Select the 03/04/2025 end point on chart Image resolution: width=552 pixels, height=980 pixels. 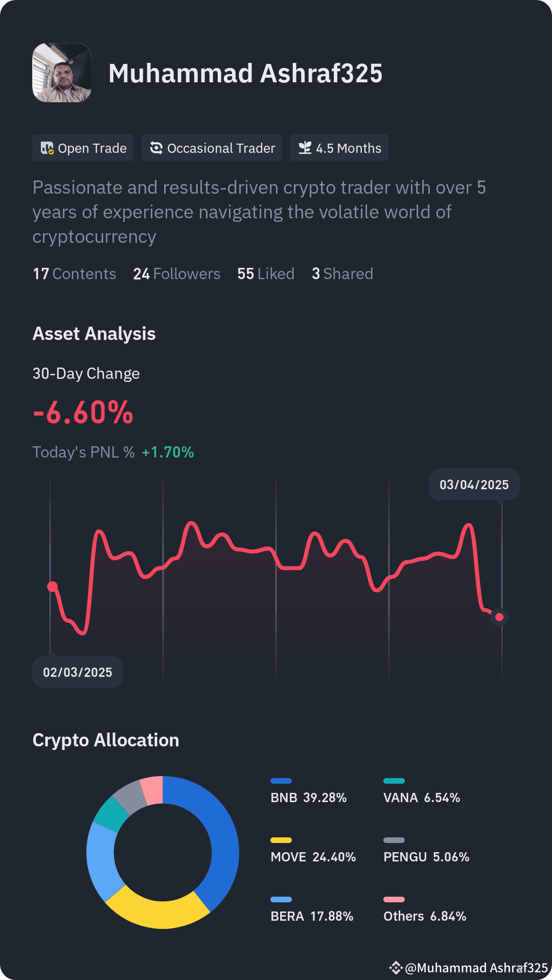[x=499, y=617]
